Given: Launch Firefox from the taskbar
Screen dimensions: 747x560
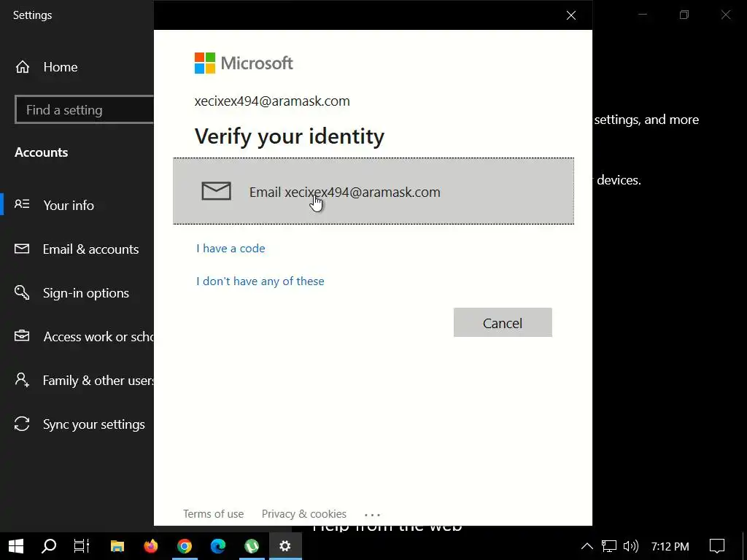Looking at the screenshot, I should [x=151, y=546].
